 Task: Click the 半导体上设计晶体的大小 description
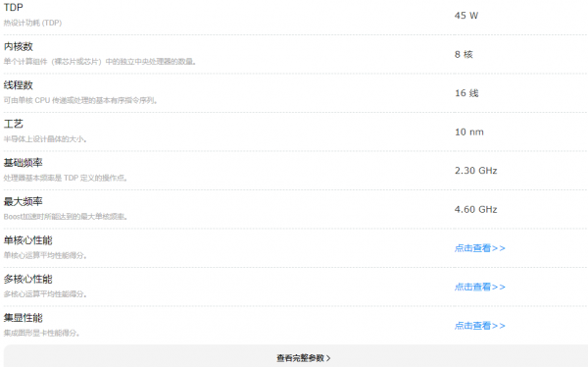pyautogui.click(x=45, y=139)
